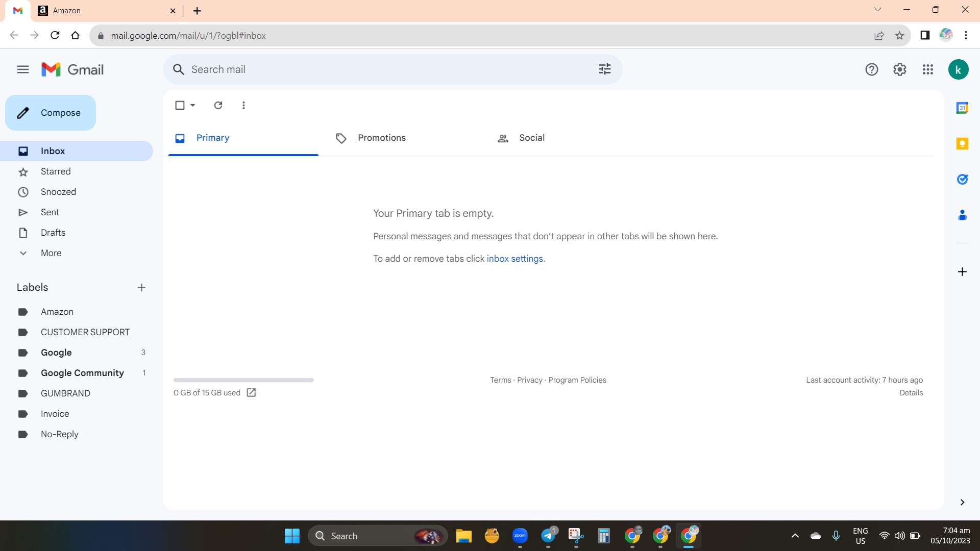
Task: Bookmark this tab star icon
Action: [x=899, y=35]
